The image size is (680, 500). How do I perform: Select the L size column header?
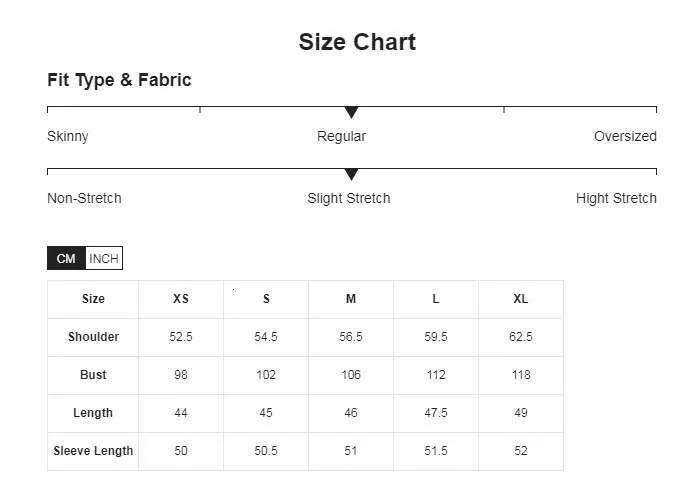click(436, 299)
